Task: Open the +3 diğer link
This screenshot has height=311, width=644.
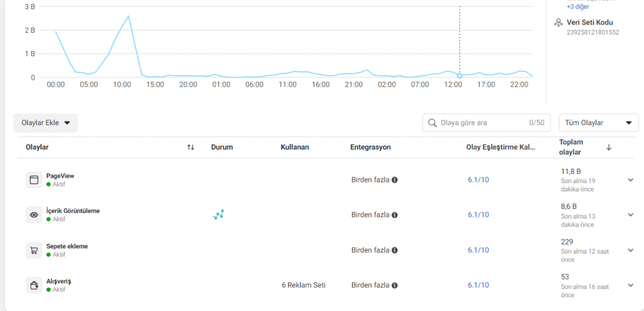Action: point(579,7)
